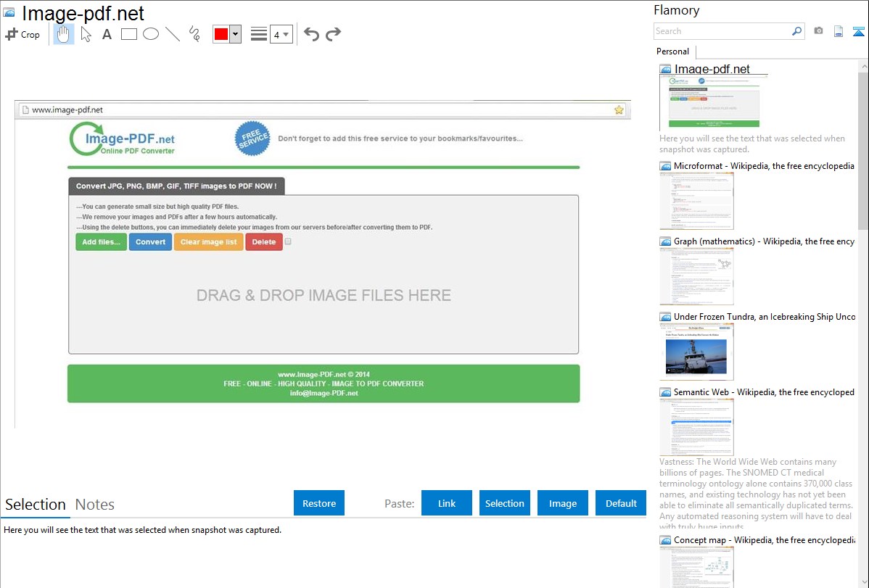The width and height of the screenshot is (869, 588).
Task: Click the blue collapse panel icon
Action: click(x=858, y=31)
